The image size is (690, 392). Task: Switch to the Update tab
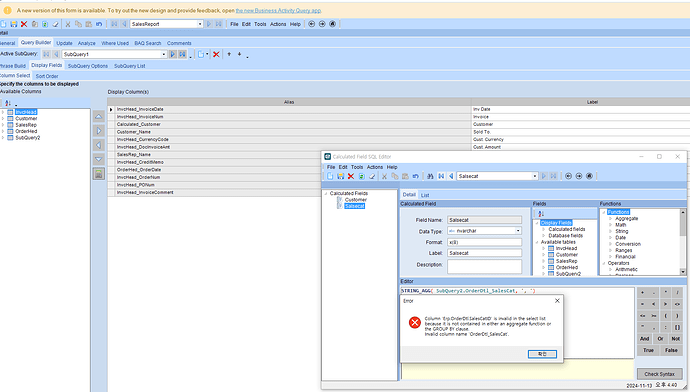click(x=64, y=43)
